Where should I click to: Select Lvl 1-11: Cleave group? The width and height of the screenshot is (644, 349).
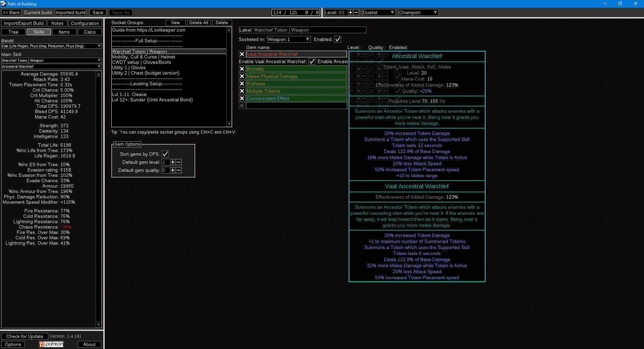(x=169, y=94)
